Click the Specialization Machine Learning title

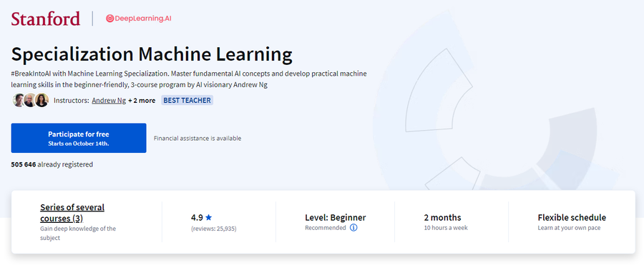point(152,54)
